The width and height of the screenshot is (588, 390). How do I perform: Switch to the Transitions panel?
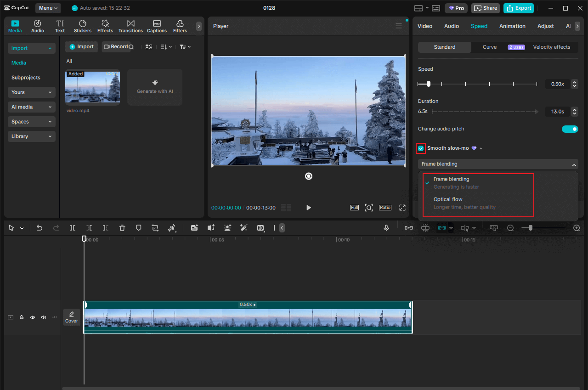[130, 26]
